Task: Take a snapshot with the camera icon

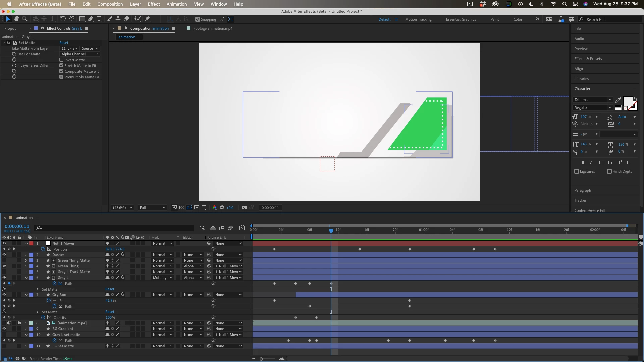Action: click(x=244, y=208)
